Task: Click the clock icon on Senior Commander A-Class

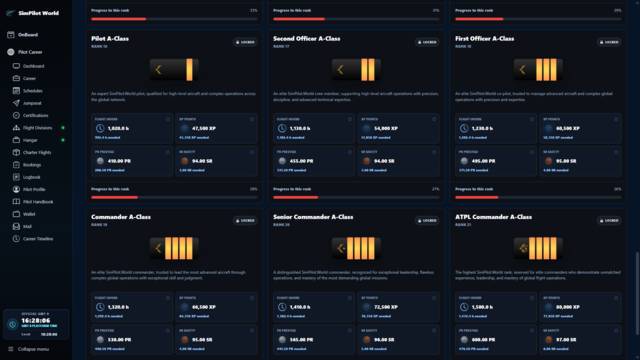Action: coord(282,307)
